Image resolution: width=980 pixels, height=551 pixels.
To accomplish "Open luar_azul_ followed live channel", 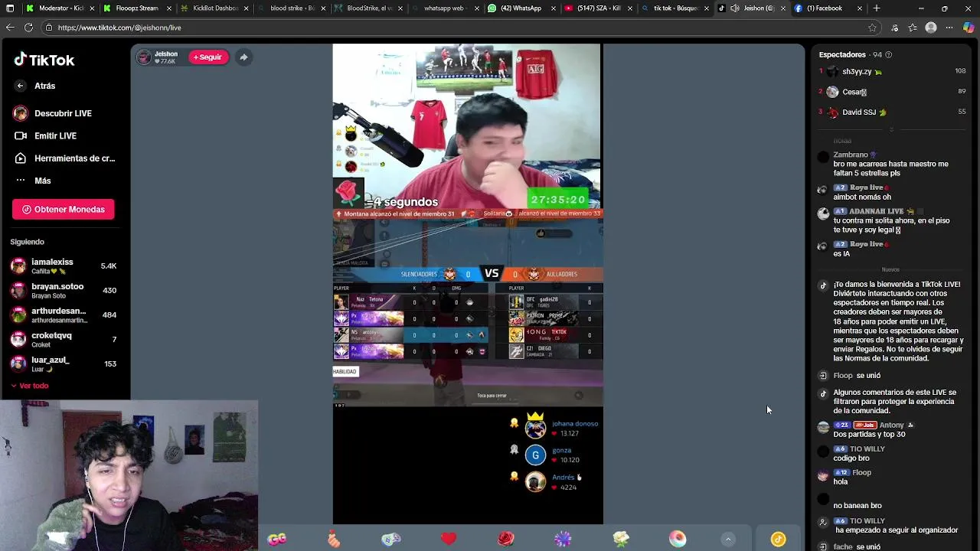I will tap(64, 364).
